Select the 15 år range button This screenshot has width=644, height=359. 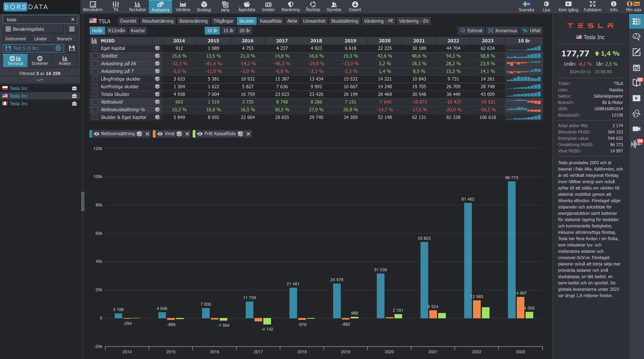pos(228,30)
